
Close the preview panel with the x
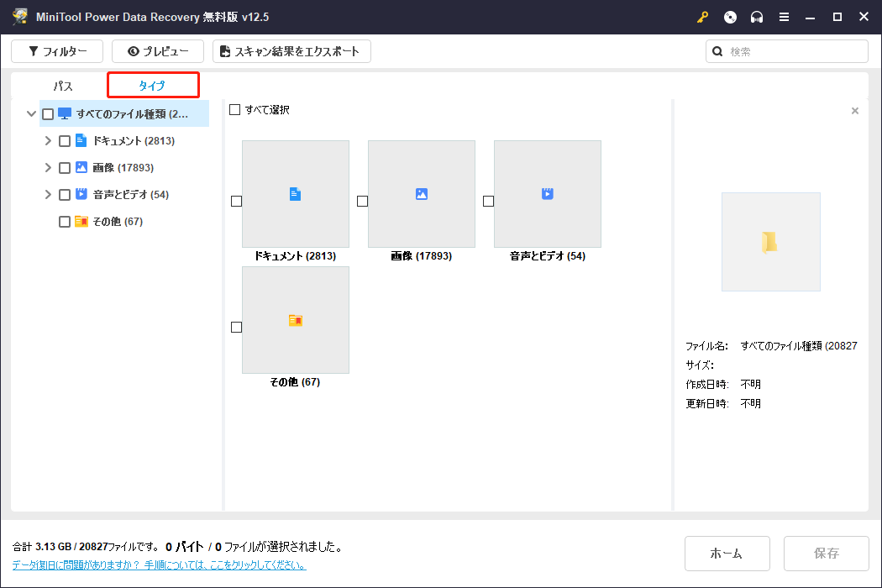pos(855,111)
